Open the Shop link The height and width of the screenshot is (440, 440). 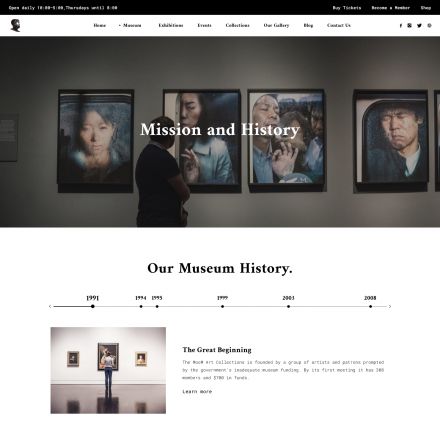point(426,8)
